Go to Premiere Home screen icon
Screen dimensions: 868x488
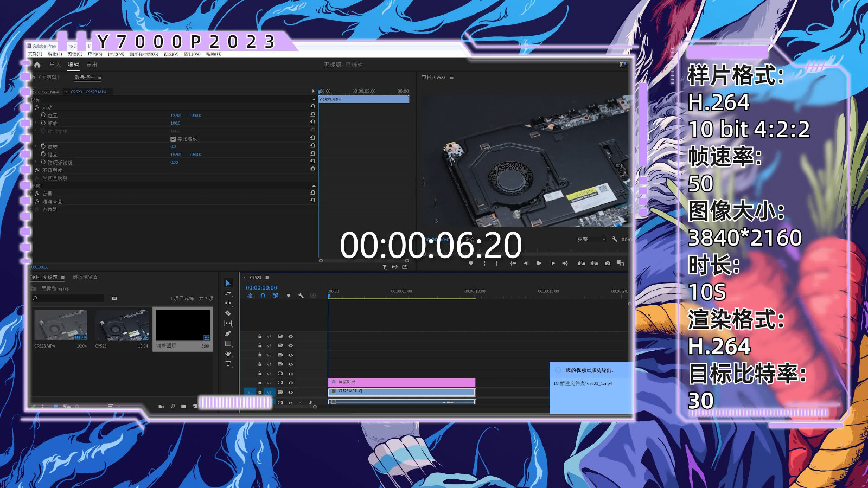(x=37, y=65)
